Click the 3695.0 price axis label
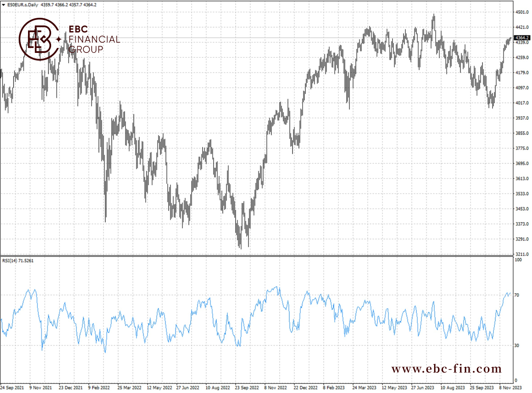This screenshot has width=532, height=393. click(x=522, y=164)
